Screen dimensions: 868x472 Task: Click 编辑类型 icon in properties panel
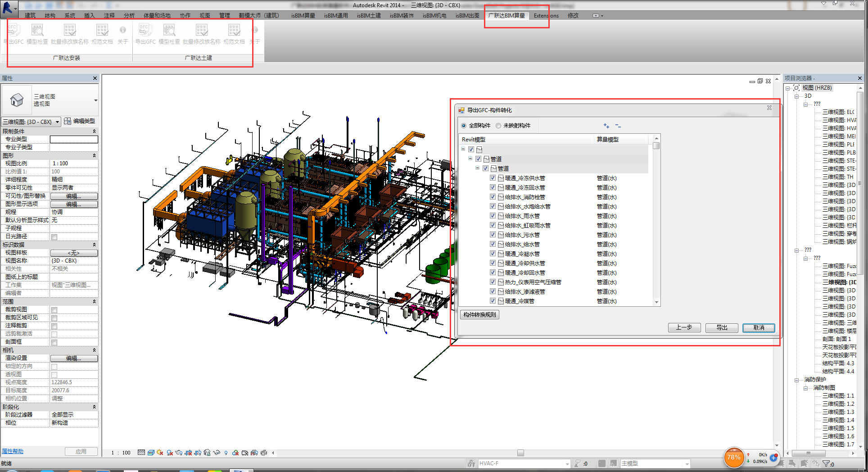68,121
